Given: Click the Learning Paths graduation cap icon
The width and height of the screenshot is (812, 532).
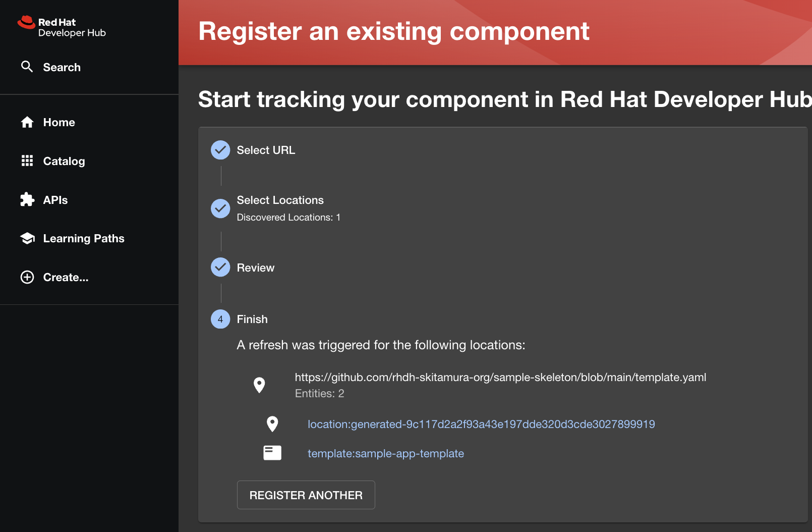Looking at the screenshot, I should (27, 238).
